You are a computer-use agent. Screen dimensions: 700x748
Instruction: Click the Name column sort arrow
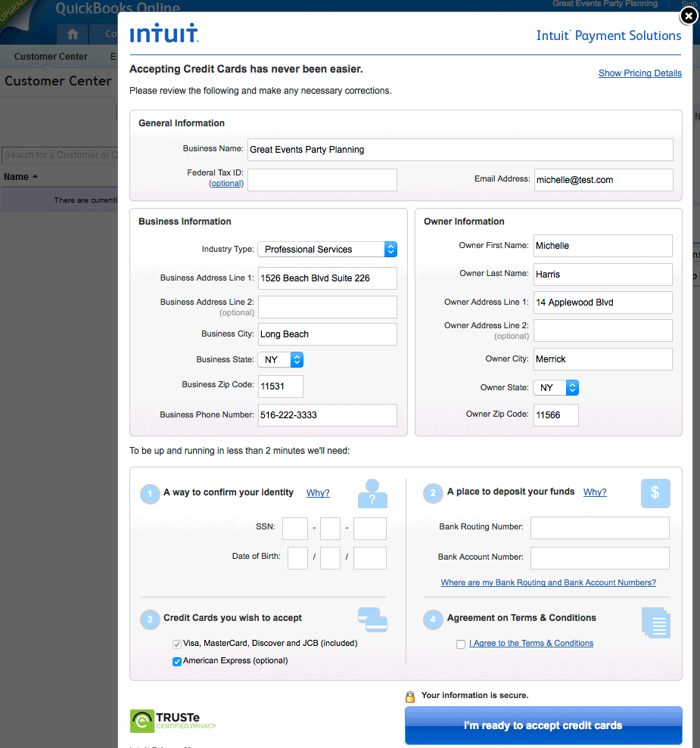point(35,176)
